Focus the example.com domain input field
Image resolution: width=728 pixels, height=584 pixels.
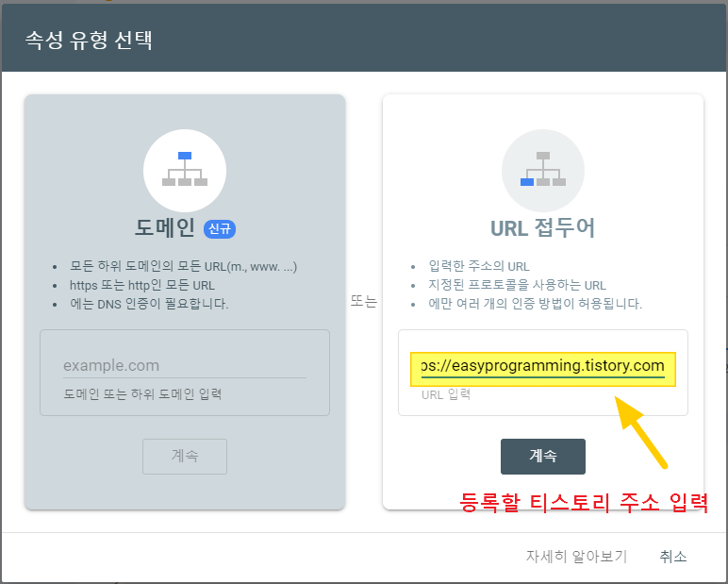click(185, 366)
